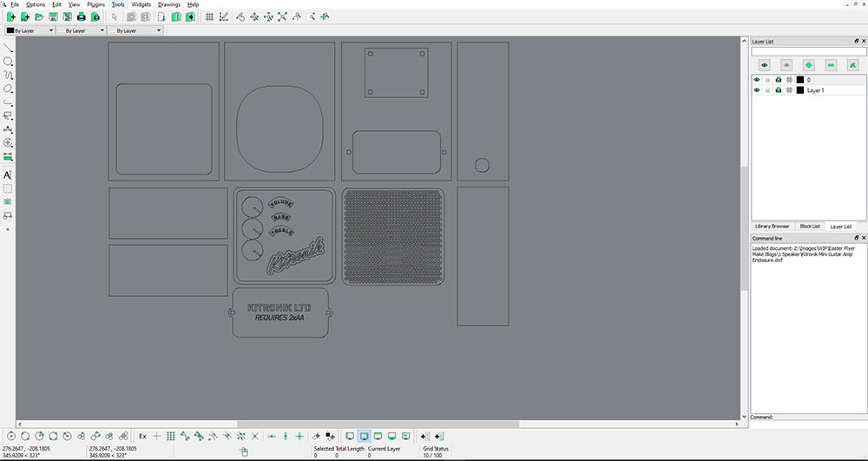The width and height of the screenshot is (868, 461).
Task: Click the Add Layer plus icon
Action: click(x=808, y=65)
